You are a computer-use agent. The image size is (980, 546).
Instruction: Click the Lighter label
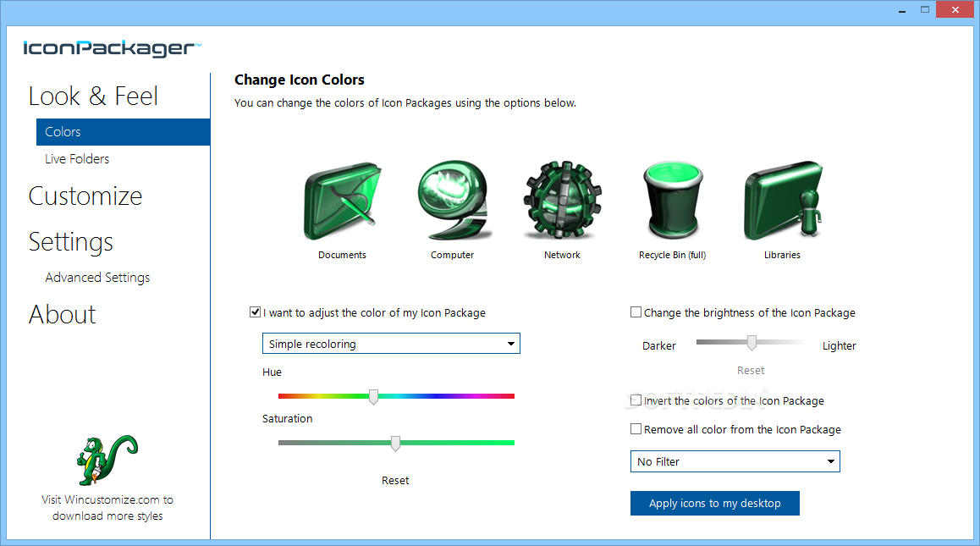point(839,346)
